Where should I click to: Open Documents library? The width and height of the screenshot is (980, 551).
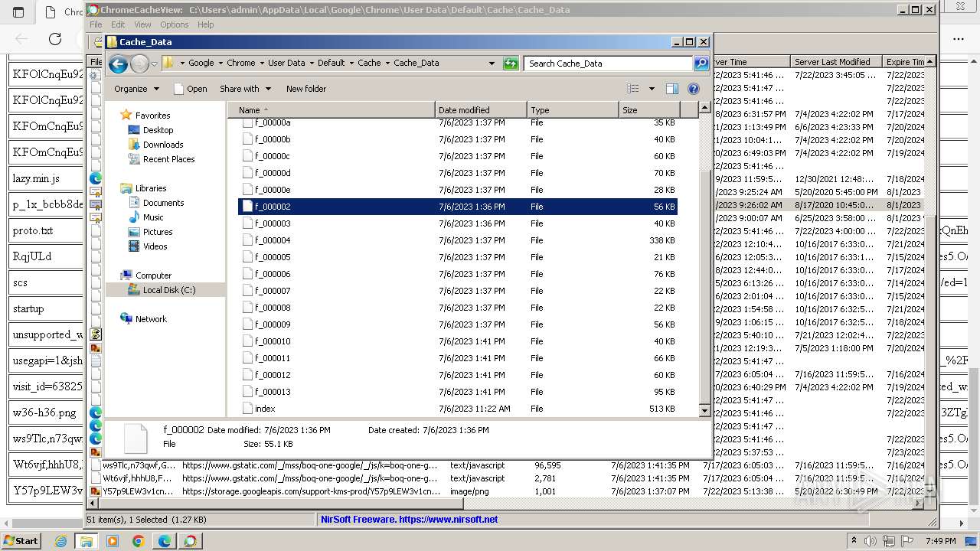[x=163, y=203]
